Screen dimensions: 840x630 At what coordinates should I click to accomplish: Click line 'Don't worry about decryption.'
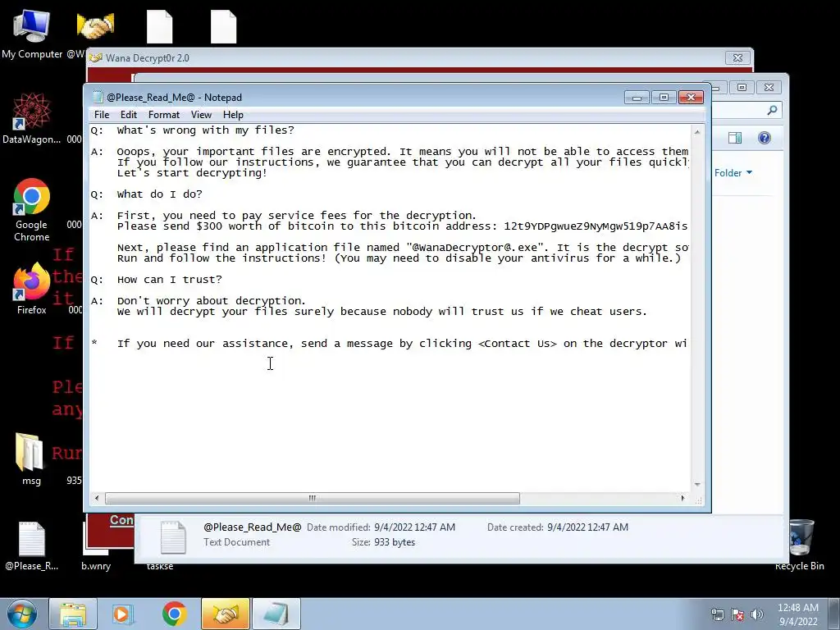click(x=211, y=301)
